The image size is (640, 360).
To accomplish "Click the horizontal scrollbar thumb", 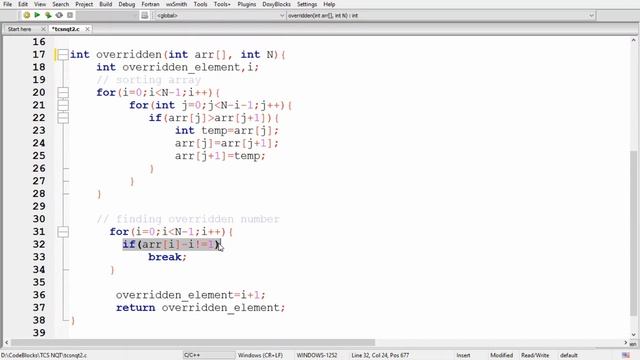I will pyautogui.click(x=193, y=343).
